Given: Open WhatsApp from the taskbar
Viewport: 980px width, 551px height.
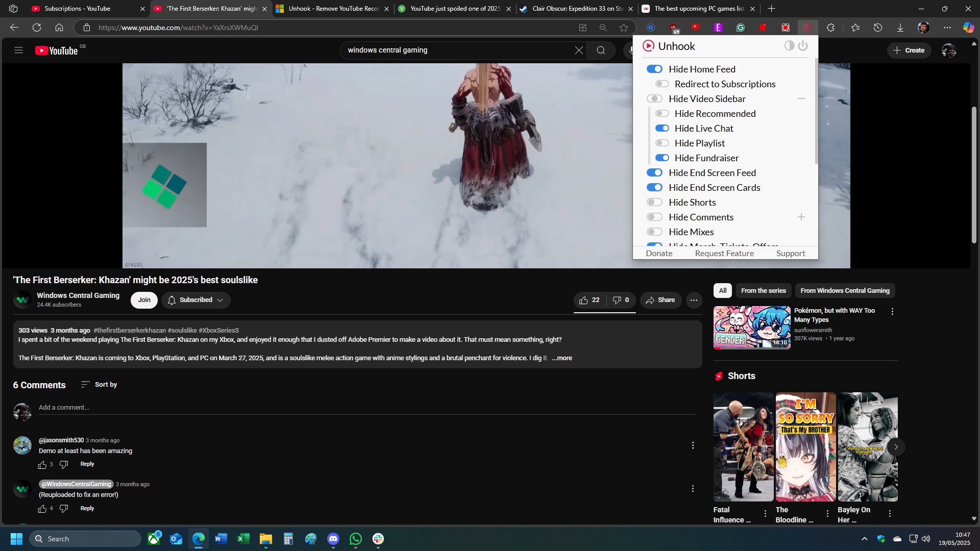Looking at the screenshot, I should [x=356, y=539].
